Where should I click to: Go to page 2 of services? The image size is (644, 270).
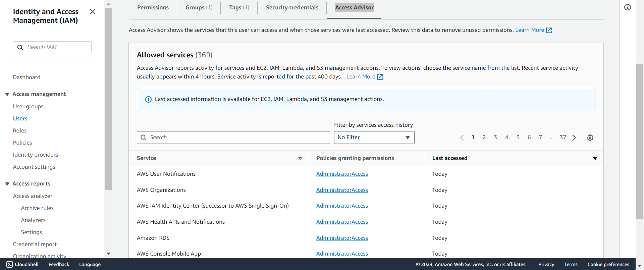[x=484, y=137]
